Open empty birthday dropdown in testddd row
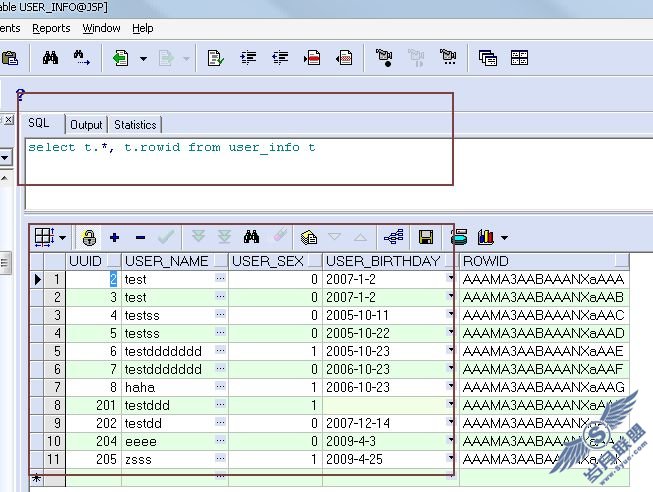Screen dimensions: 653x492 [x=451, y=404]
